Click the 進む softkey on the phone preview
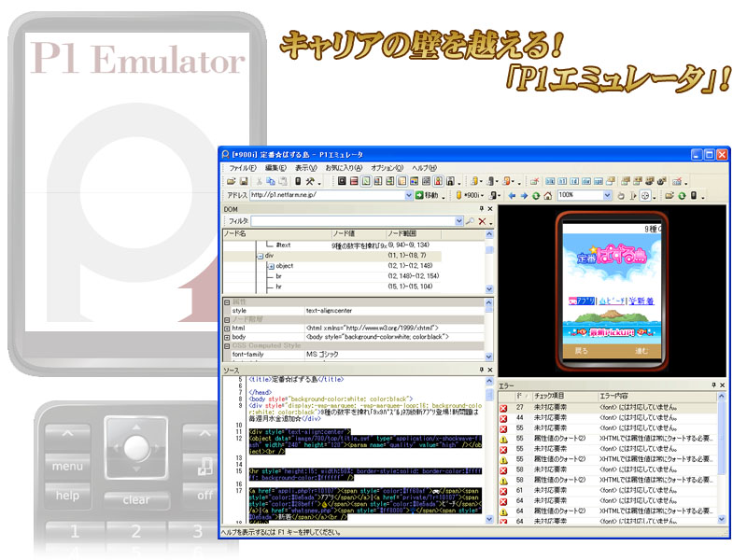Image resolution: width=747 pixels, height=560 pixels. pyautogui.click(x=641, y=351)
